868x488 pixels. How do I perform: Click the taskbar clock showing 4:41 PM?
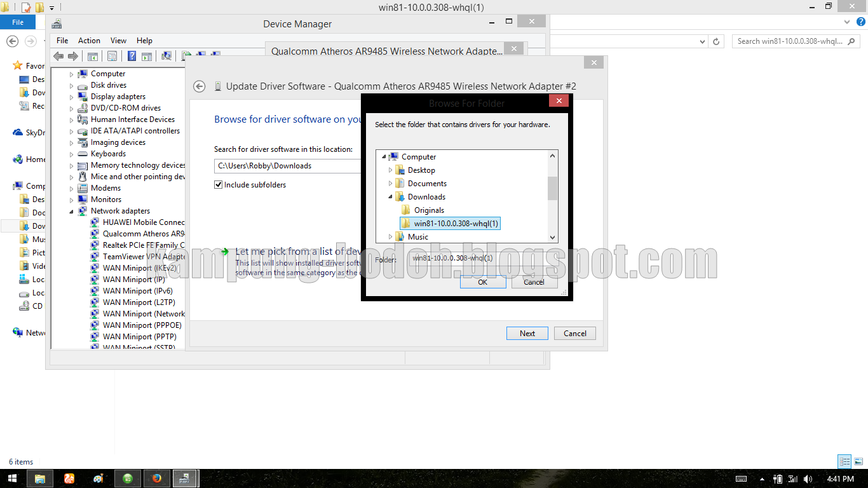coord(840,478)
